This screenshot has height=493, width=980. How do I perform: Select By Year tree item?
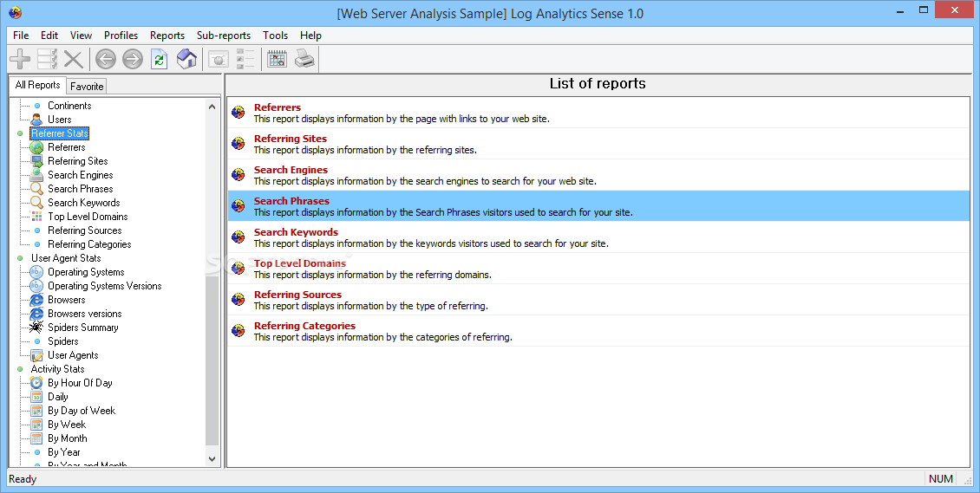tap(64, 452)
